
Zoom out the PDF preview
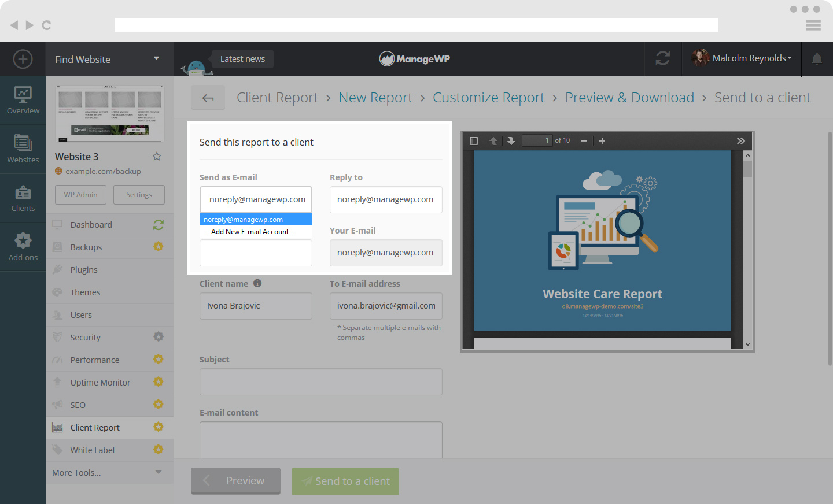point(584,140)
